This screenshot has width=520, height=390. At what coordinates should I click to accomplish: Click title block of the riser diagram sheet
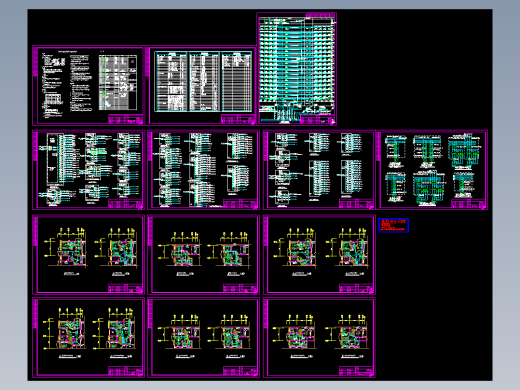tap(317, 119)
